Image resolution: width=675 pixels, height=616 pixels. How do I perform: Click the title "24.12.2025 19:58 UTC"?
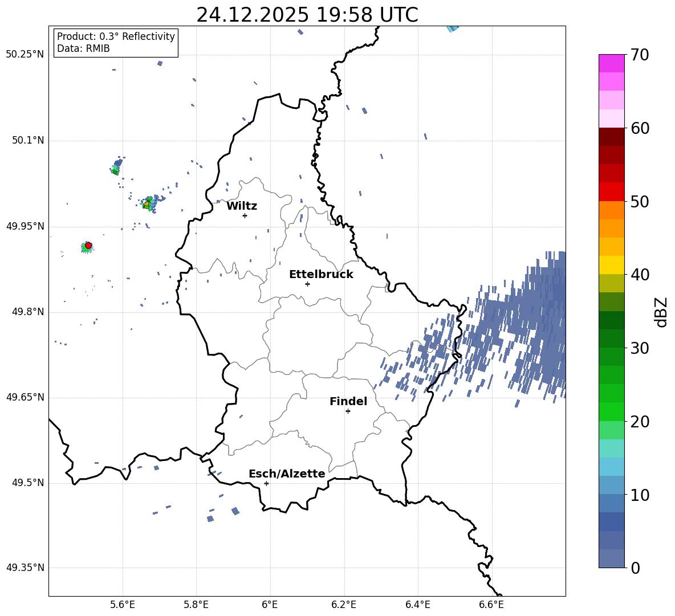click(x=307, y=15)
